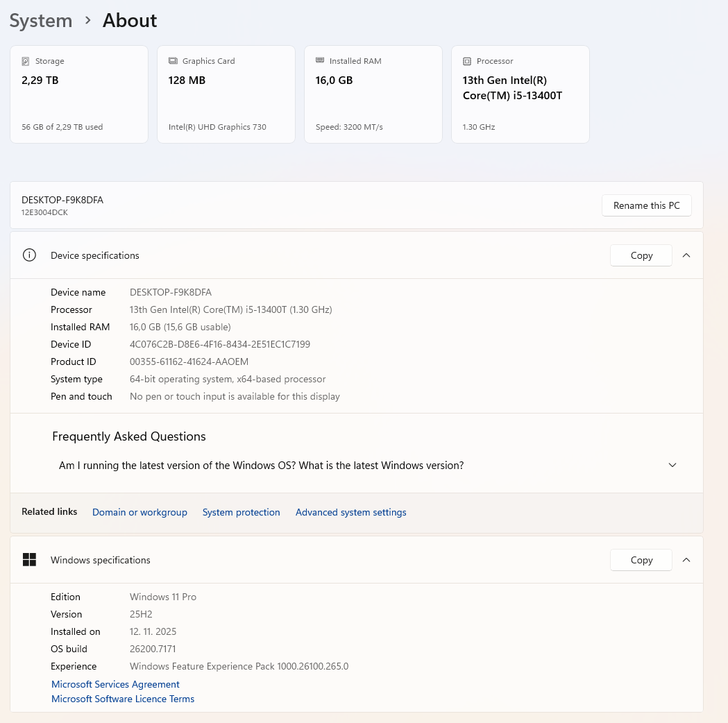Select the 16,0 GB Installed RAM card
Viewport: 728px width, 723px height.
pos(373,94)
